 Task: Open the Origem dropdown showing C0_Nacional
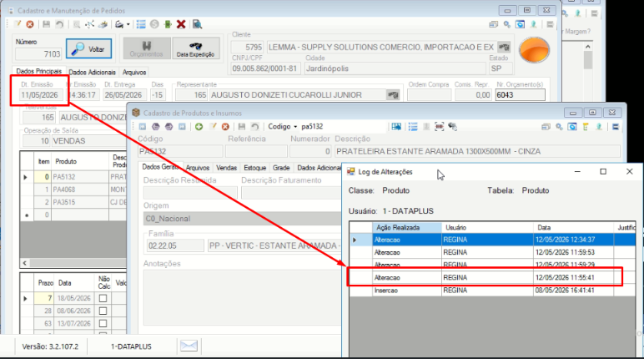coord(242,219)
